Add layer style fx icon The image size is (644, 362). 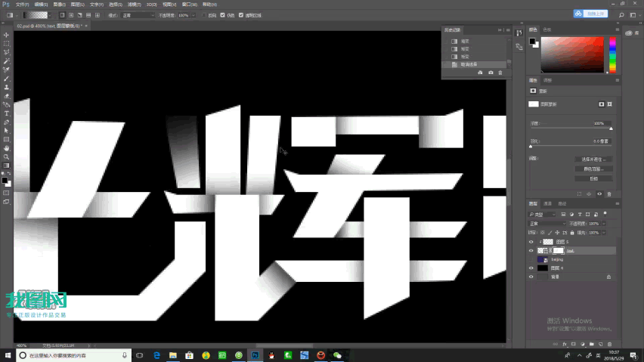(x=565, y=345)
